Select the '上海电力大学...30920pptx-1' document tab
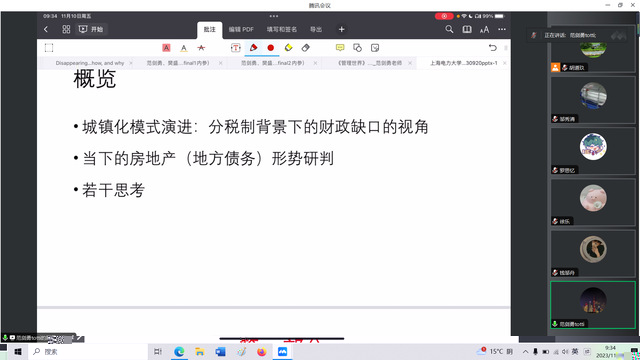Viewport: 640px width, 360px height. pyautogui.click(x=464, y=63)
